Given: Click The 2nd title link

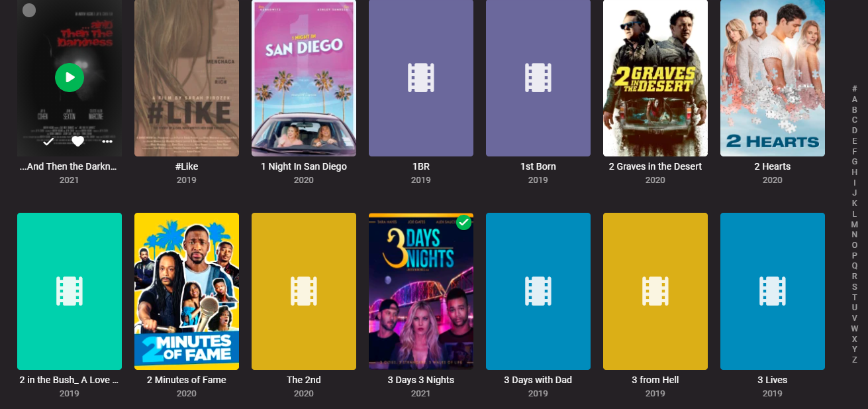Looking at the screenshot, I should (304, 380).
